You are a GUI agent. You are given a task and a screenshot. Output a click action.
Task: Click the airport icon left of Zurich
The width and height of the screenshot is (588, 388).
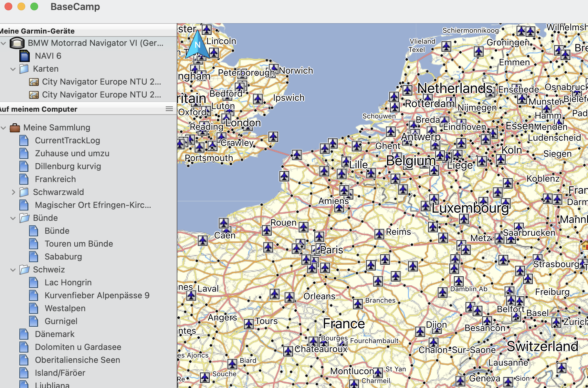pyautogui.click(x=556, y=322)
